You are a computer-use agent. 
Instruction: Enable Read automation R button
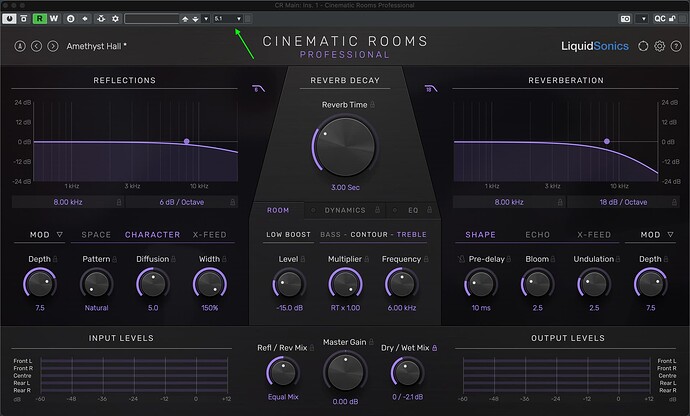(x=40, y=18)
